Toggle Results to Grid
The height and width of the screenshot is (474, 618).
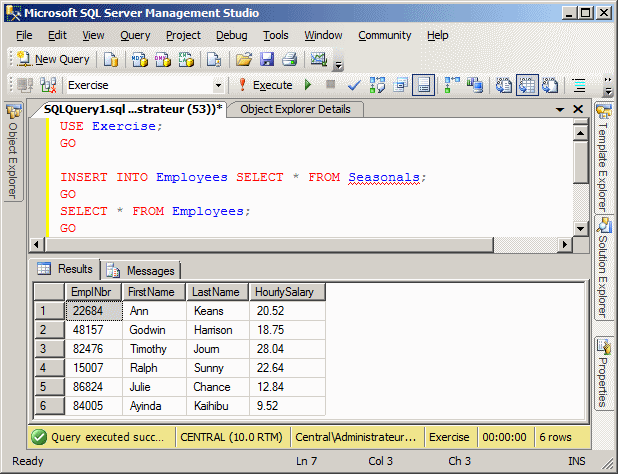coord(527,85)
